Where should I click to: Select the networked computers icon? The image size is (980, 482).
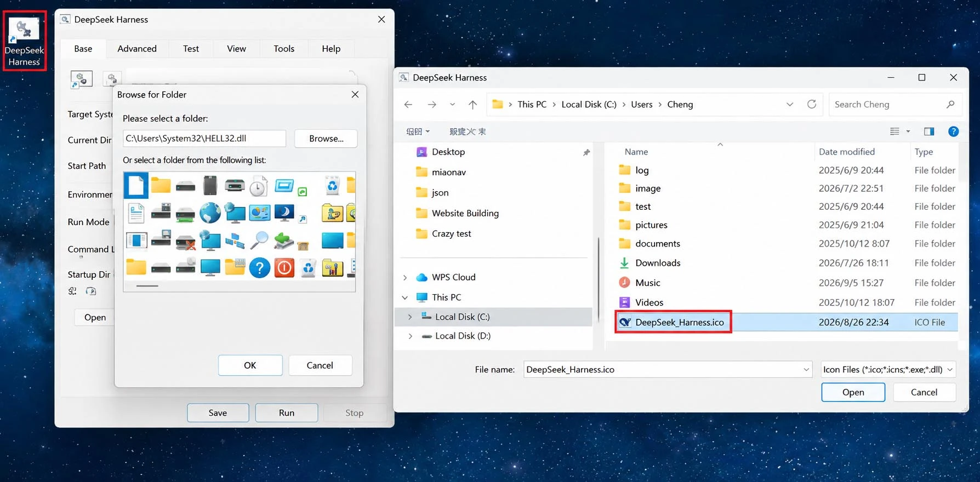pos(235,240)
